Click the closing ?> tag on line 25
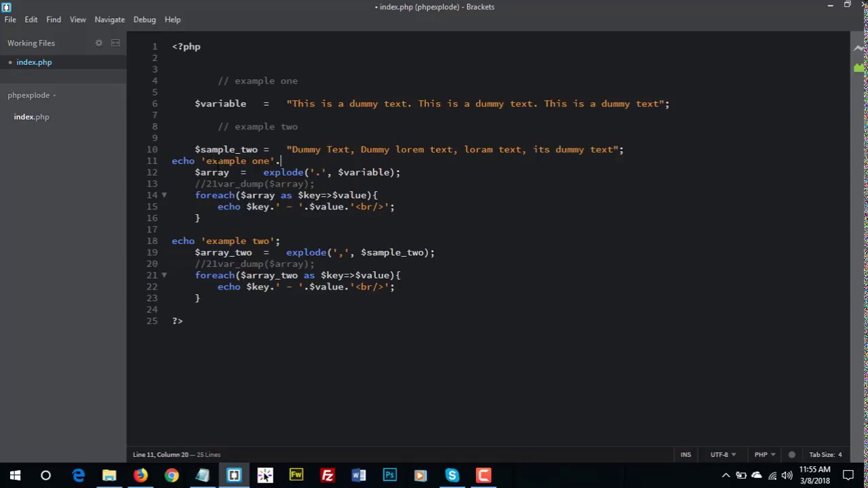This screenshot has width=868, height=488. pos(177,321)
